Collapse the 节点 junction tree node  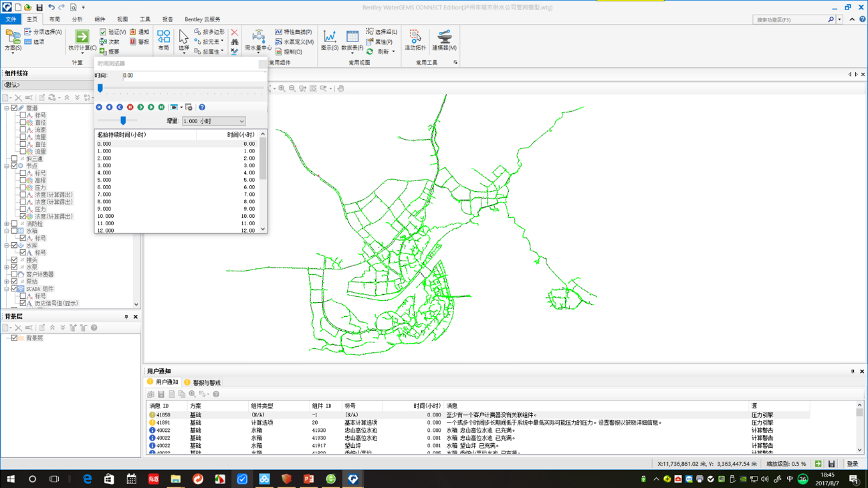(7, 166)
